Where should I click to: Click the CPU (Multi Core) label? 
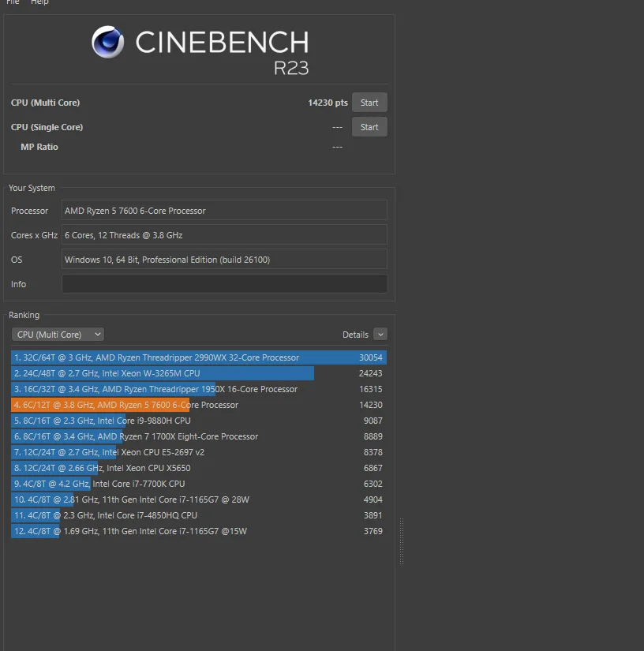(45, 103)
